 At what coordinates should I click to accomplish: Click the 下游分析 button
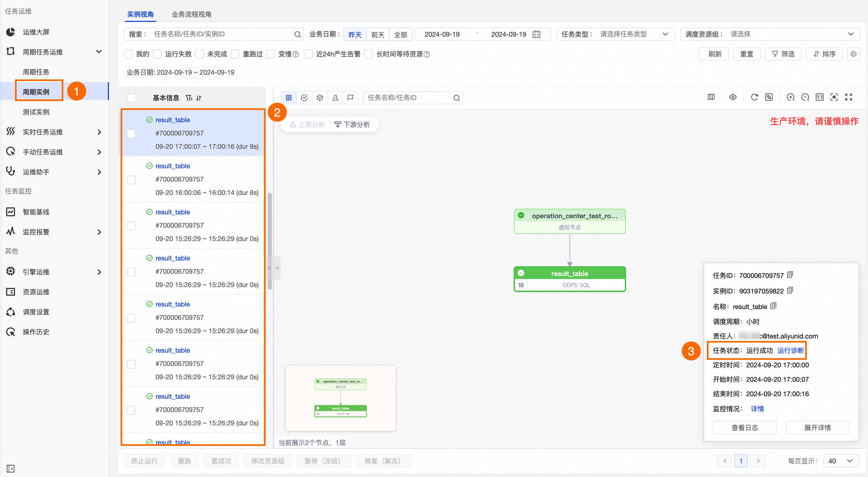pyautogui.click(x=352, y=125)
